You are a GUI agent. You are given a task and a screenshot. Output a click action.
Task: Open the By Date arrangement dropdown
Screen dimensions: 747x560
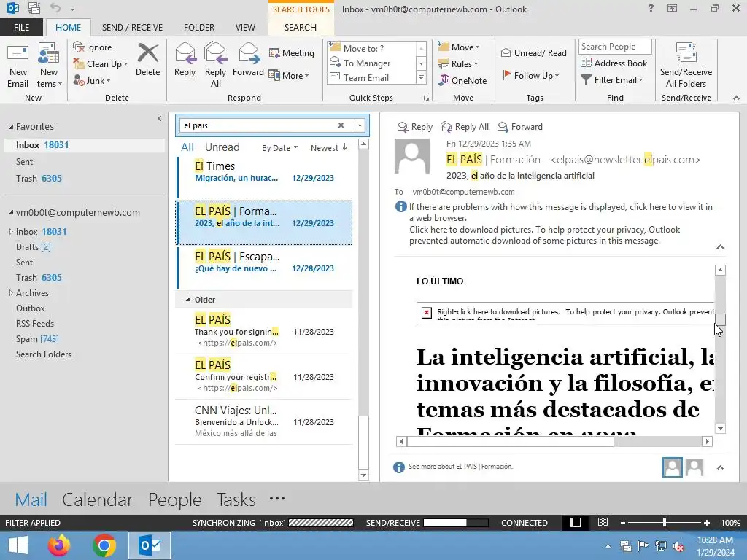click(x=279, y=147)
